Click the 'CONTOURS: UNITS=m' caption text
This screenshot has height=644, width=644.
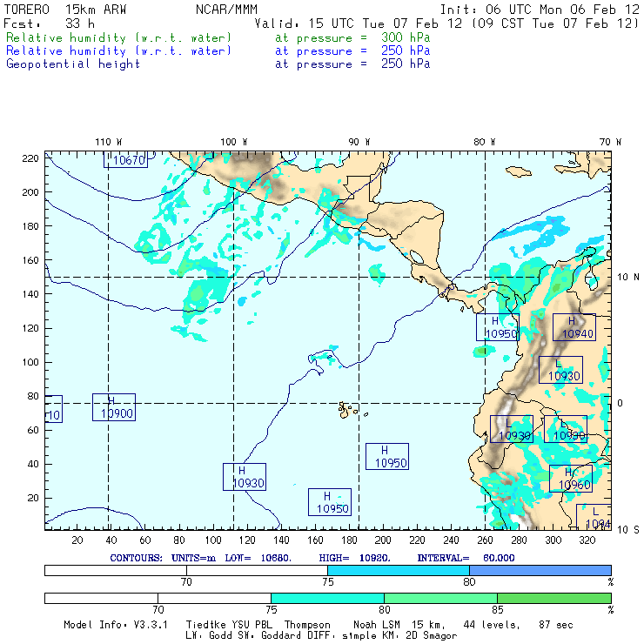coord(163,558)
